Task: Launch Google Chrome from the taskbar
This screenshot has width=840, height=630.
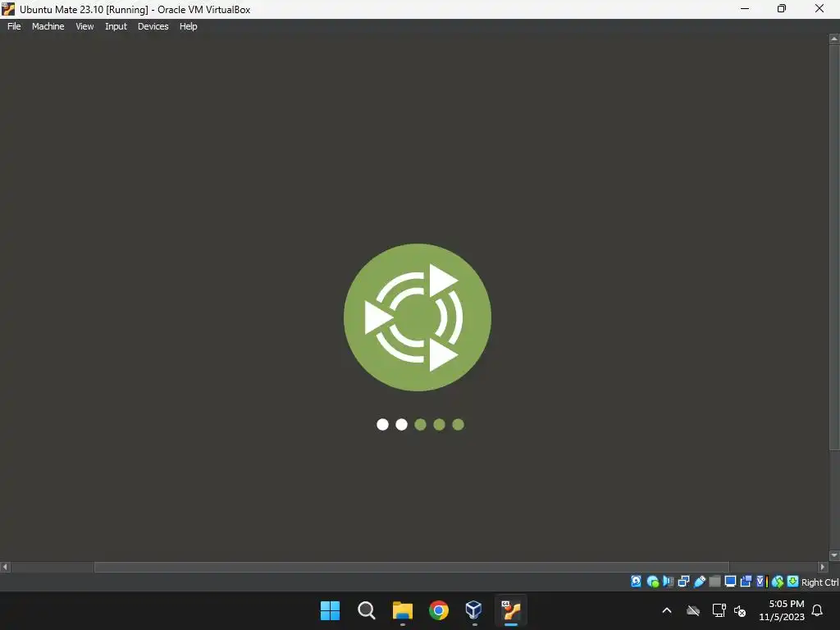Action: (x=438, y=610)
